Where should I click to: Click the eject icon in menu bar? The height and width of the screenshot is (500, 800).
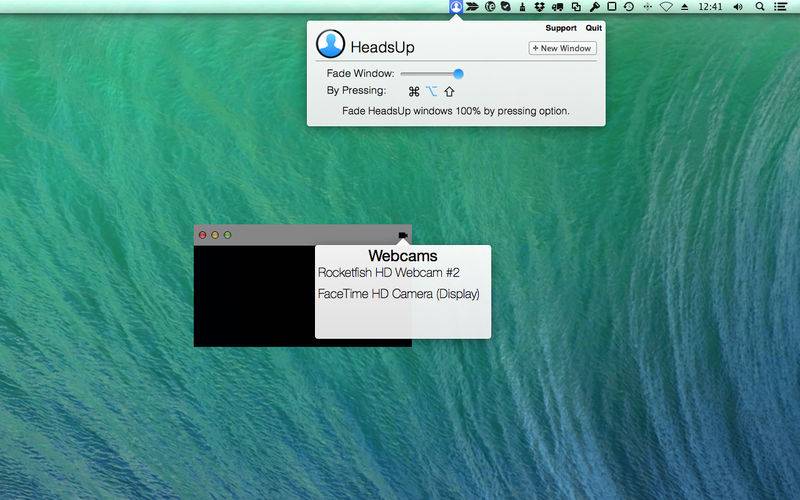point(685,7)
